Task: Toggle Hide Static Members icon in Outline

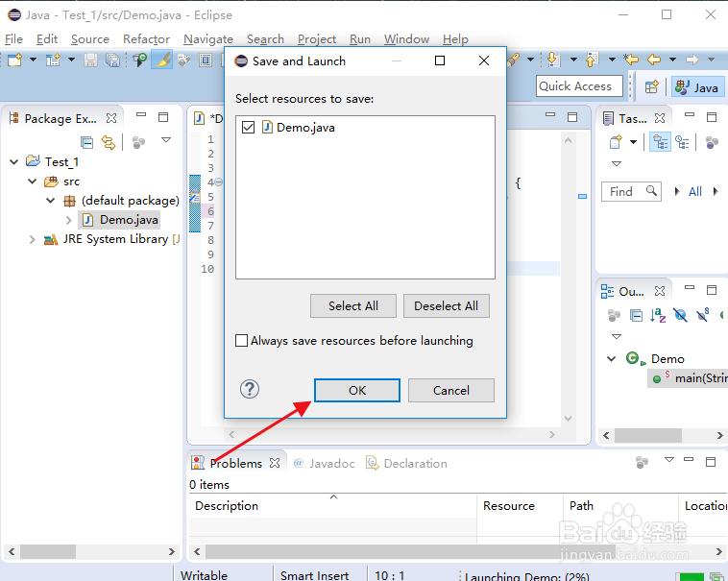Action: (x=702, y=315)
